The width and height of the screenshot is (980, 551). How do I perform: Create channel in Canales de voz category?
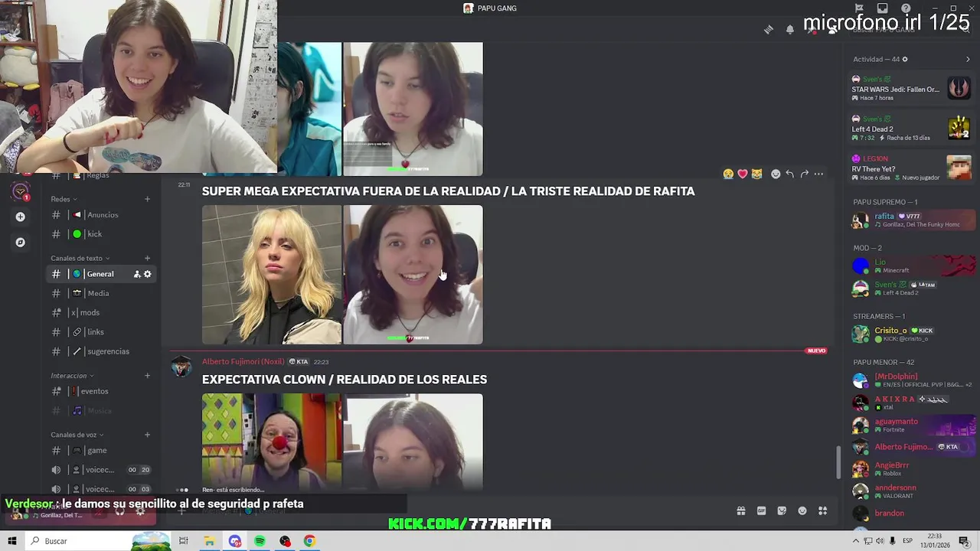click(x=147, y=435)
